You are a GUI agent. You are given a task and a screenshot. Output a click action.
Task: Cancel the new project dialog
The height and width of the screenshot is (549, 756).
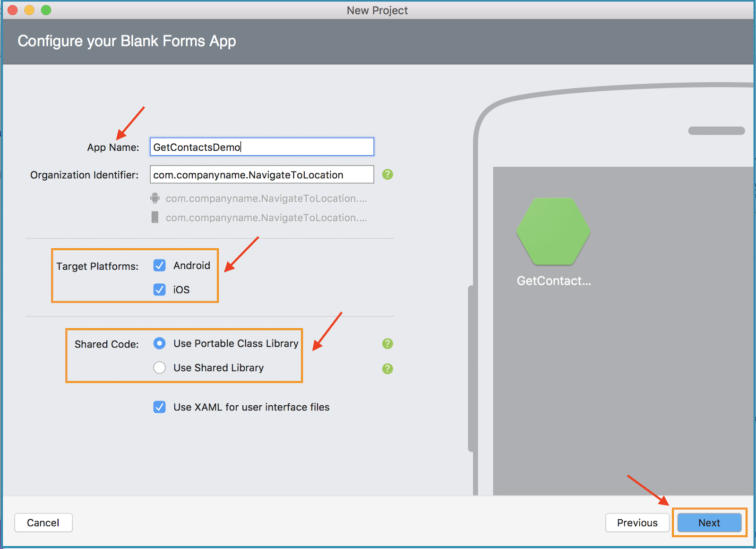tap(43, 523)
